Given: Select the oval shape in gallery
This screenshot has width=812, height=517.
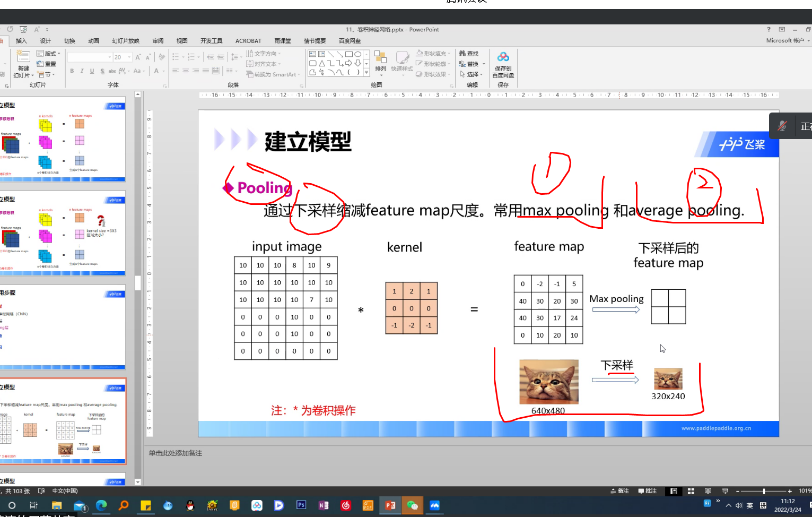Looking at the screenshot, I should pos(358,54).
